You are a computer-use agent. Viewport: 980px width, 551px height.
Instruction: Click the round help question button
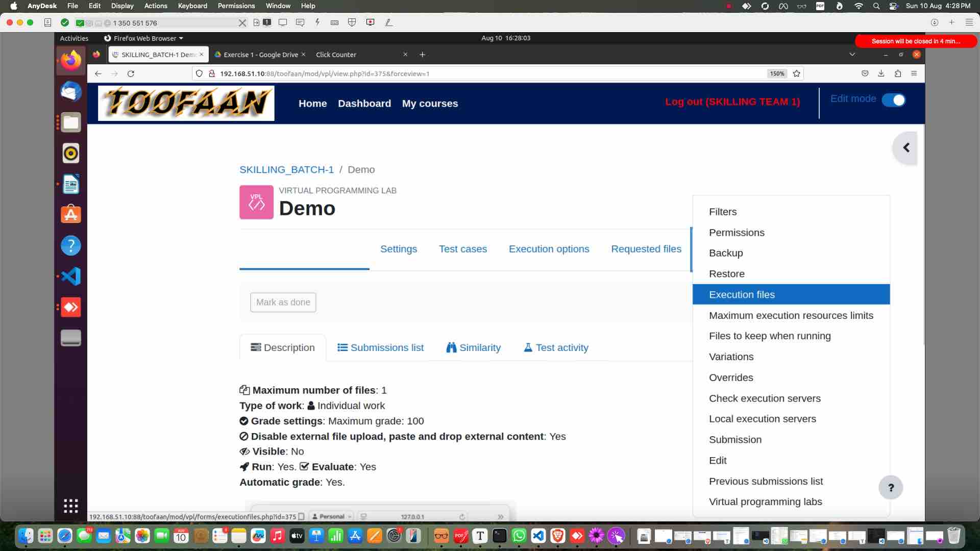(x=891, y=488)
